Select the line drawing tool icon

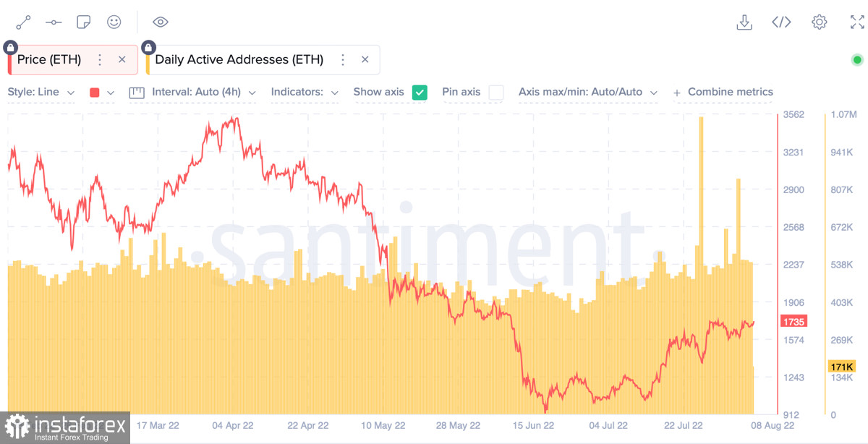(x=23, y=22)
